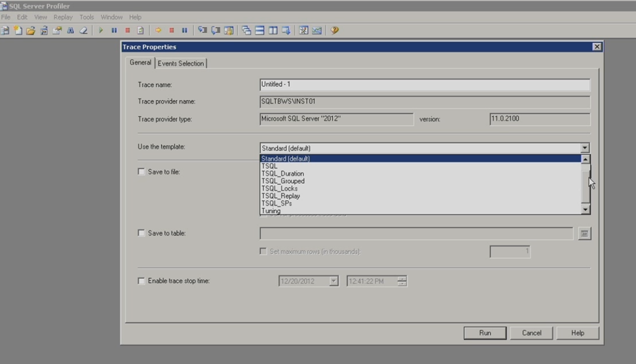Switch to the Events Selection tab
The image size is (636, 364).
point(181,63)
